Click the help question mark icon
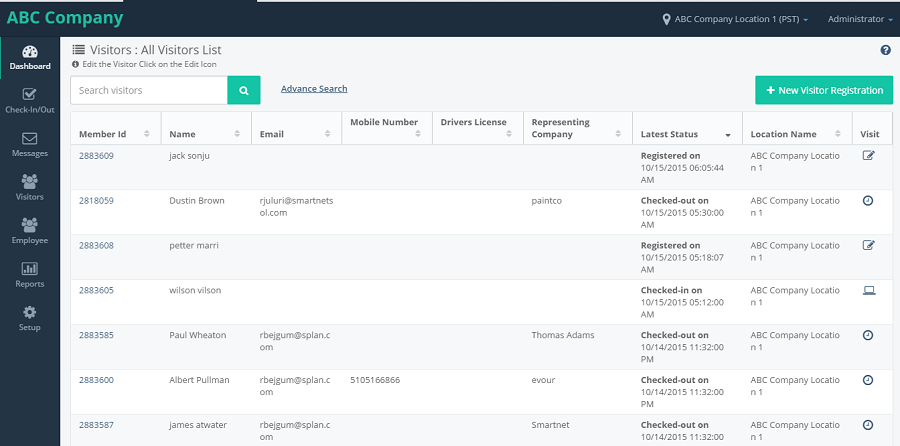The image size is (900, 446). point(885,50)
